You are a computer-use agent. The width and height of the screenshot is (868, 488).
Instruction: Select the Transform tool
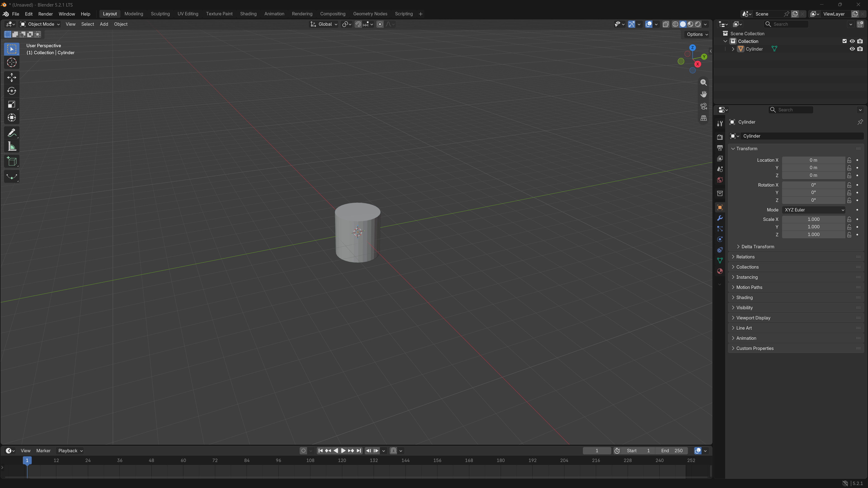12,118
